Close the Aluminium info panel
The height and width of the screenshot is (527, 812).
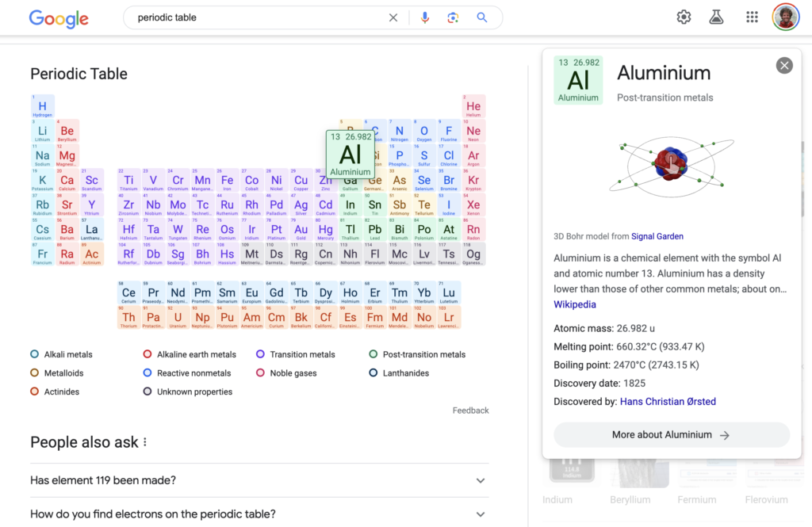784,66
